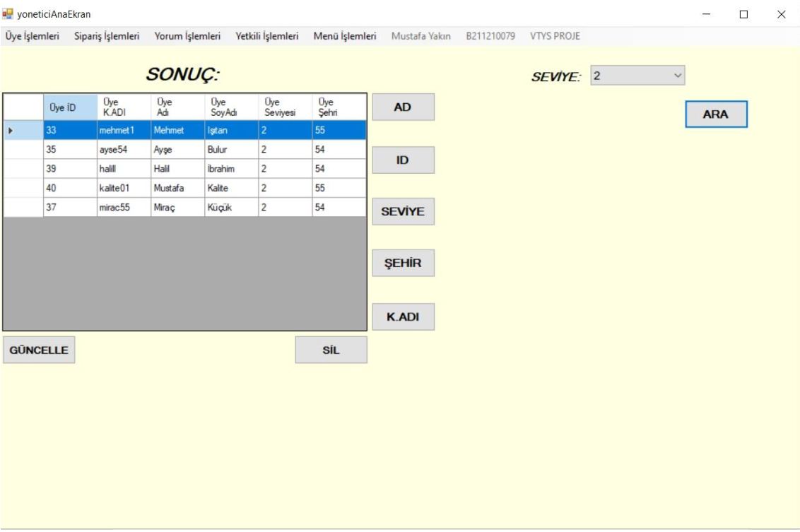The width and height of the screenshot is (800, 532).
Task: Click the ŞEHİR filter button
Action: (x=403, y=264)
